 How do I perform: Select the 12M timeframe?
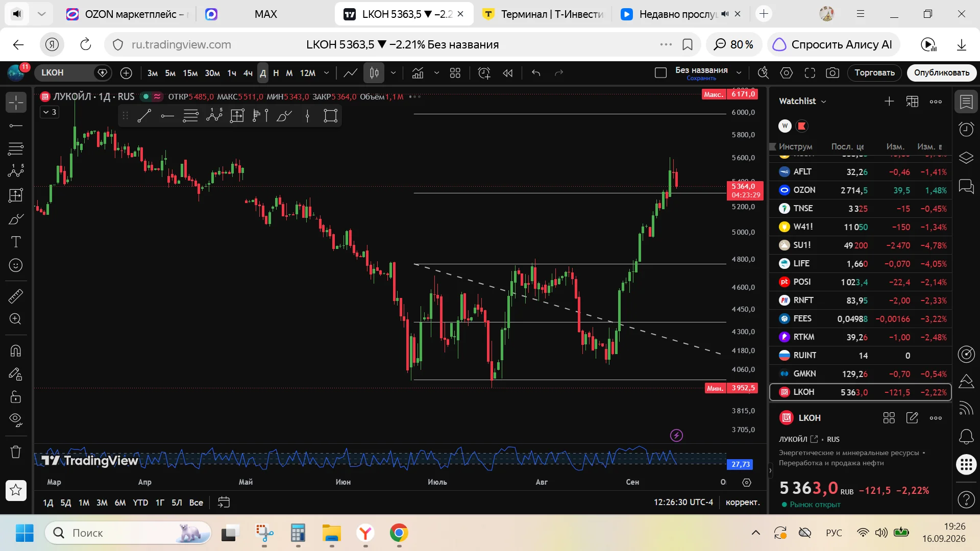(307, 73)
